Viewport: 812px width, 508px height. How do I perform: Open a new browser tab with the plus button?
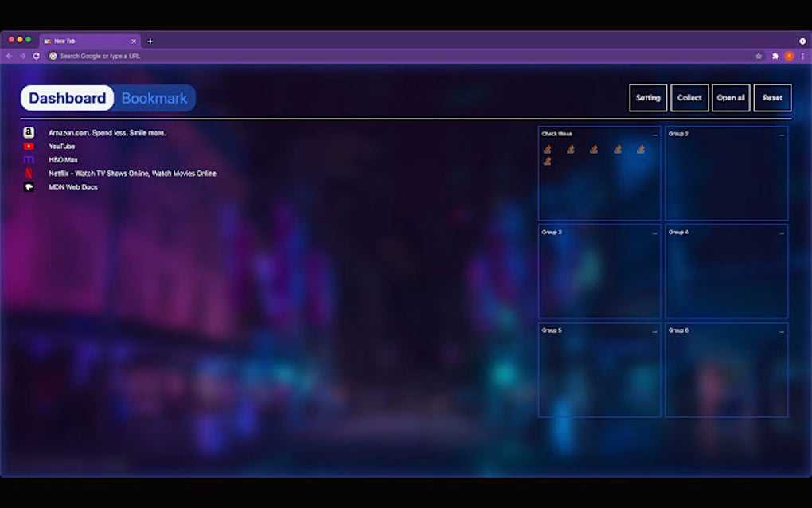(x=150, y=41)
